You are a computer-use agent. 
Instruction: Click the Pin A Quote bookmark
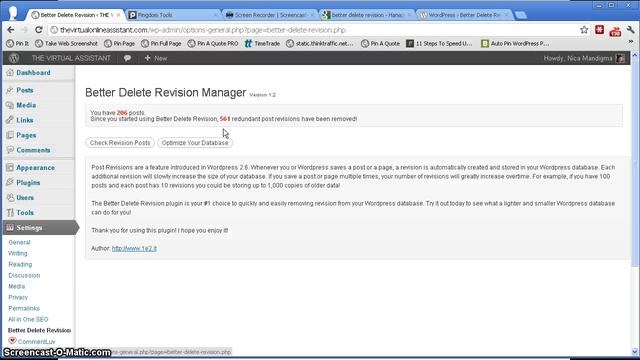click(x=380, y=43)
